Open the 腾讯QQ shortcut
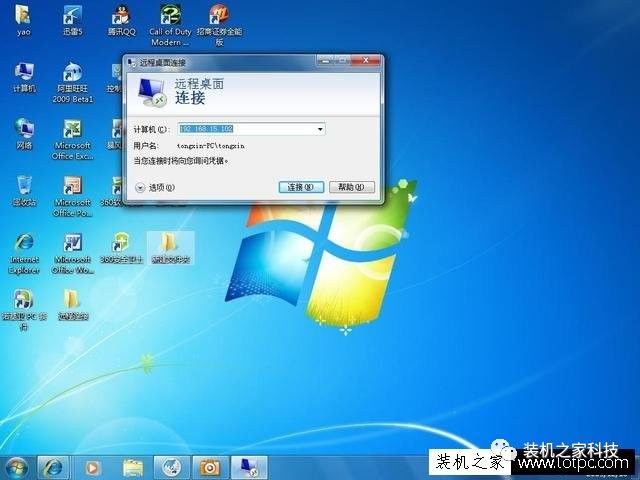The image size is (640, 480). click(x=121, y=19)
